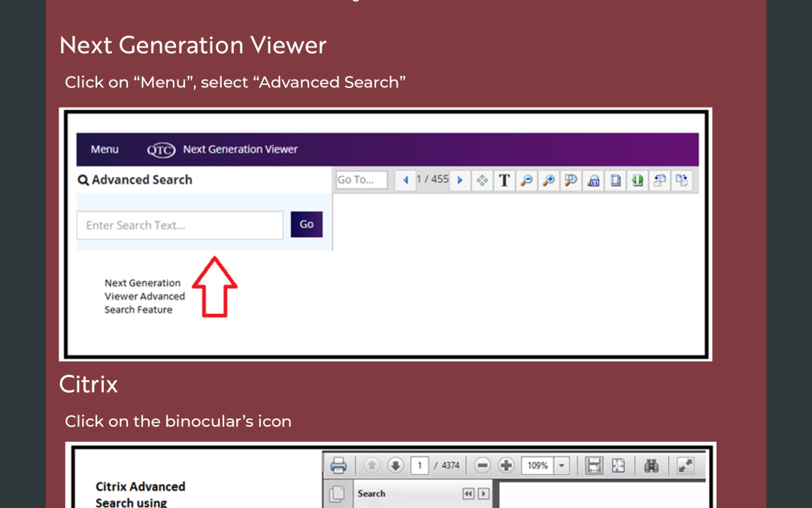Click the Advanced Search heading
Image resolution: width=812 pixels, height=508 pixels.
pos(135,180)
